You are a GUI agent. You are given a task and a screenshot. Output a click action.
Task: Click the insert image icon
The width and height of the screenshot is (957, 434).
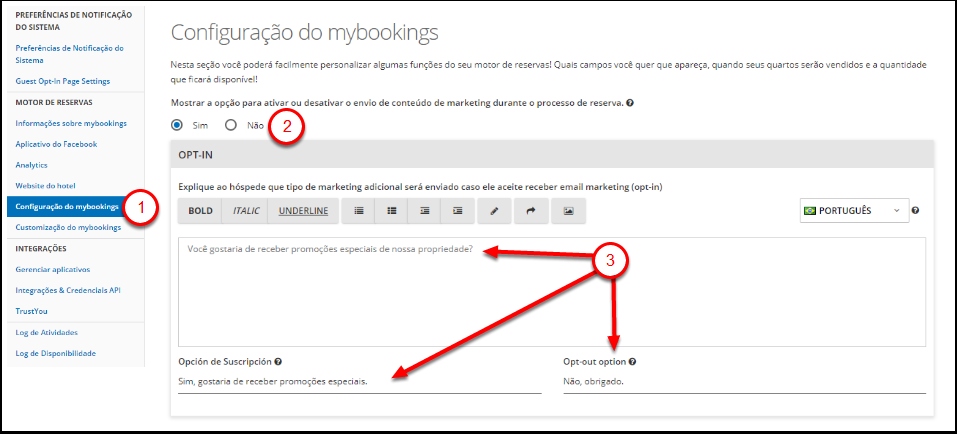tap(568, 211)
